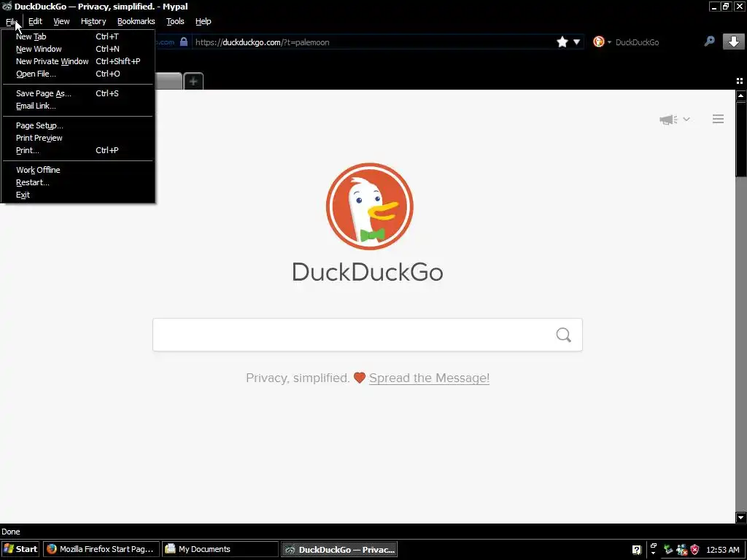Click the megaphone icon on DuckDuckGo page
This screenshot has width=747, height=560.
668,120
